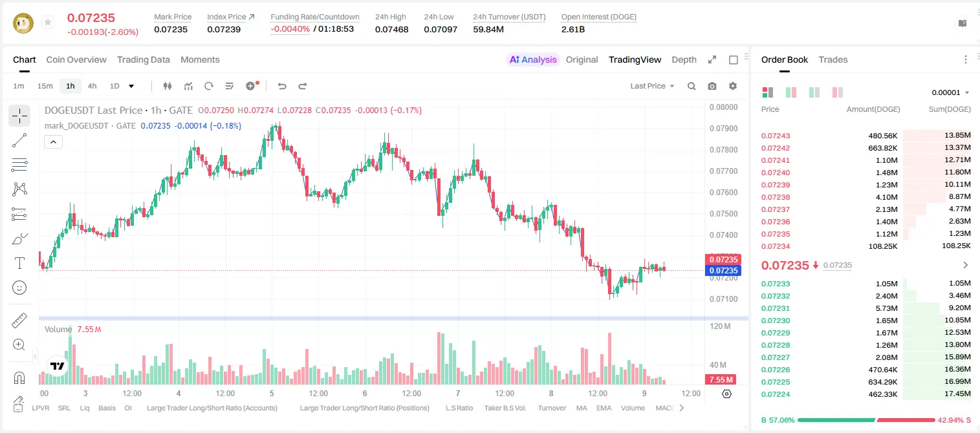Toggle the square layout checkbox near Depth
Image resolution: width=980 pixels, height=433 pixels.
(734, 60)
